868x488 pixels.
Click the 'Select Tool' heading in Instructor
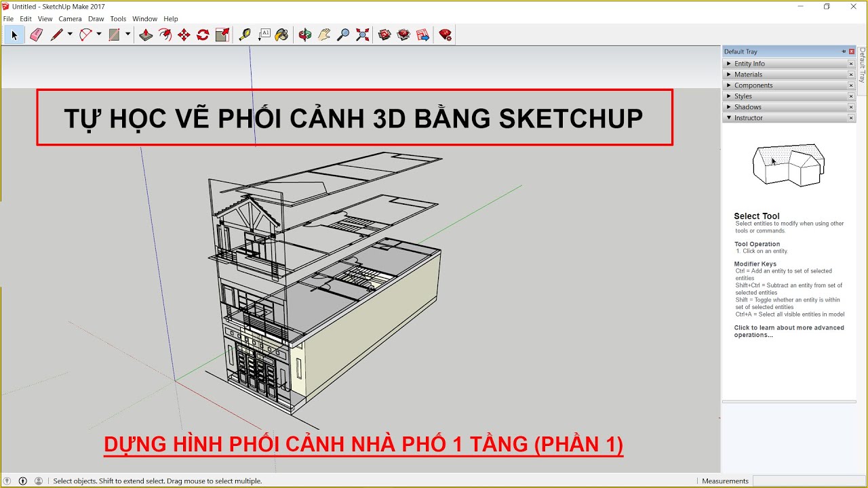point(757,216)
